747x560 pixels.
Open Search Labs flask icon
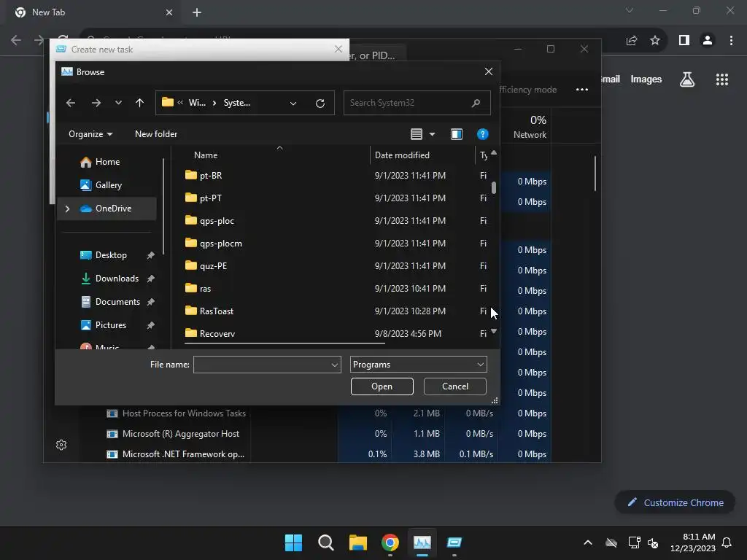tap(686, 79)
